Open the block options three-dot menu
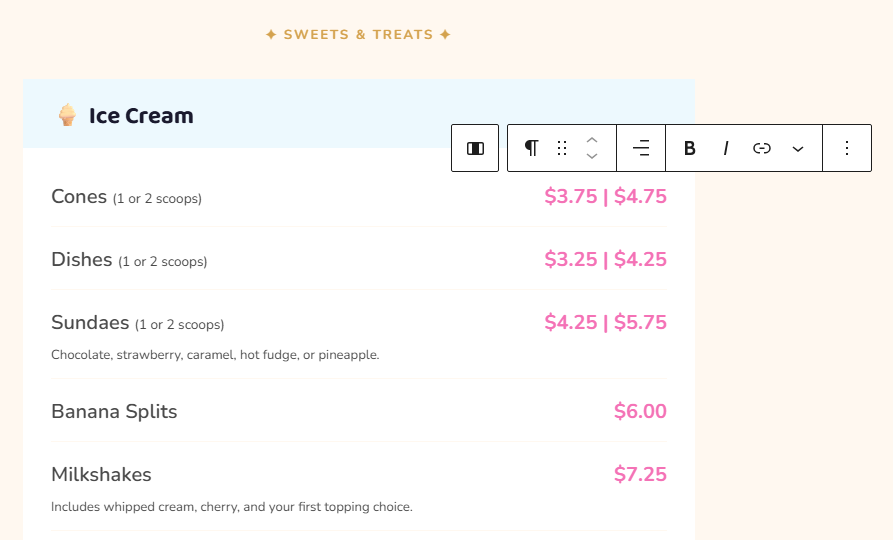This screenshot has height=540, width=893. click(x=847, y=148)
